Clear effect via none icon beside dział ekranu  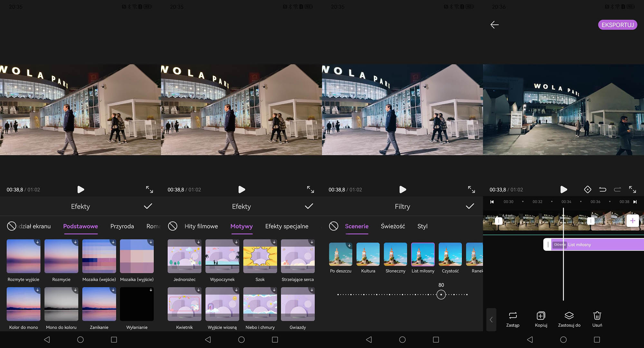point(12,226)
